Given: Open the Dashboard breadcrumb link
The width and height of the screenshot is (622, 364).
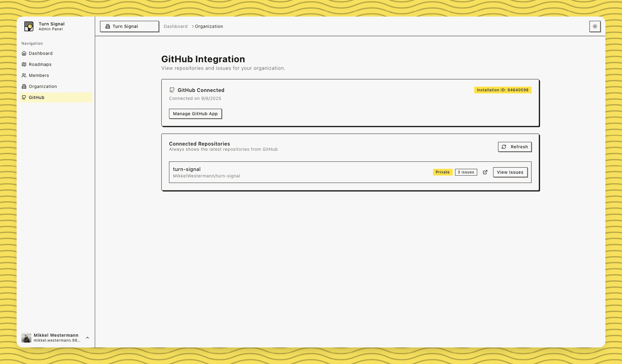Looking at the screenshot, I should click(175, 26).
